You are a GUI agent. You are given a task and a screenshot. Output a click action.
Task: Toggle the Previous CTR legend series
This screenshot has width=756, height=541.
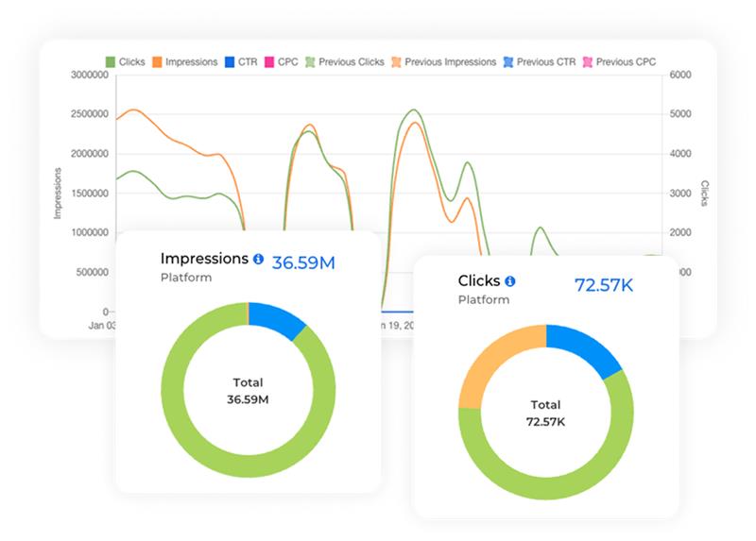tap(540, 62)
